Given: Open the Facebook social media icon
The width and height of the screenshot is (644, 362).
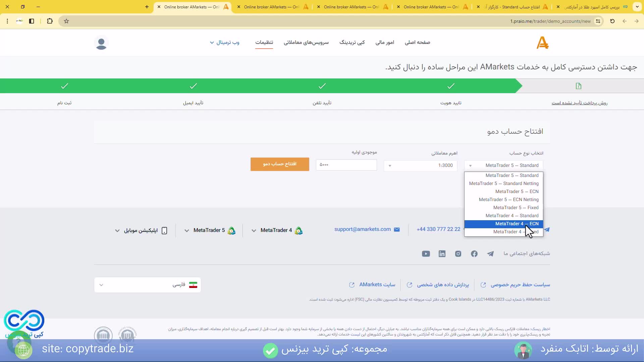Looking at the screenshot, I should click(x=474, y=254).
